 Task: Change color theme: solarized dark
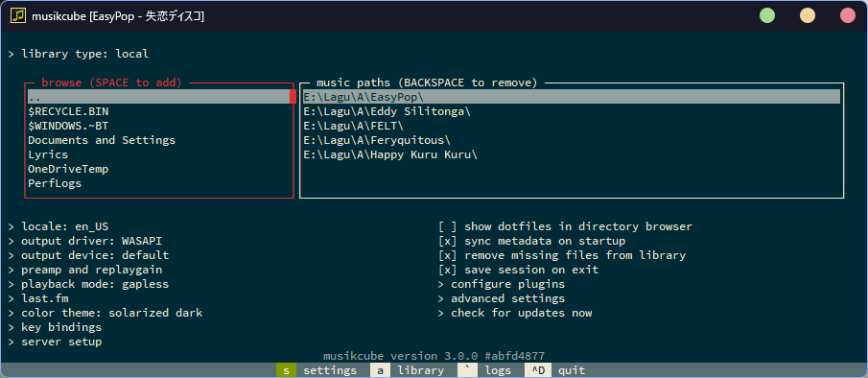[x=106, y=313]
